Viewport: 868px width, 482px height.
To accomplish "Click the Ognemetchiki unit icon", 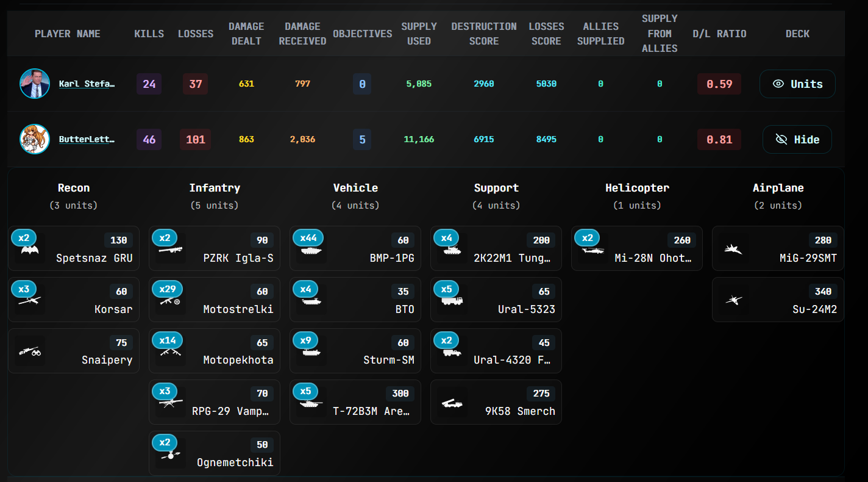I will click(x=171, y=455).
